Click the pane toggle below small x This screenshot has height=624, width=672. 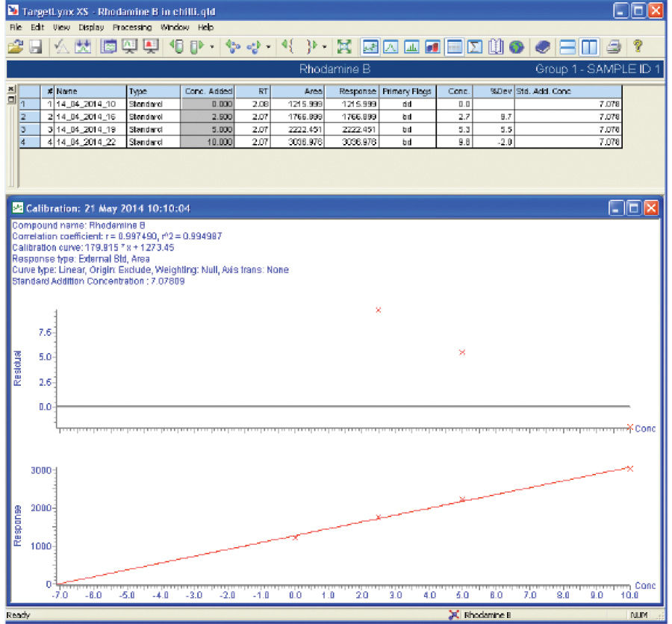(11, 100)
